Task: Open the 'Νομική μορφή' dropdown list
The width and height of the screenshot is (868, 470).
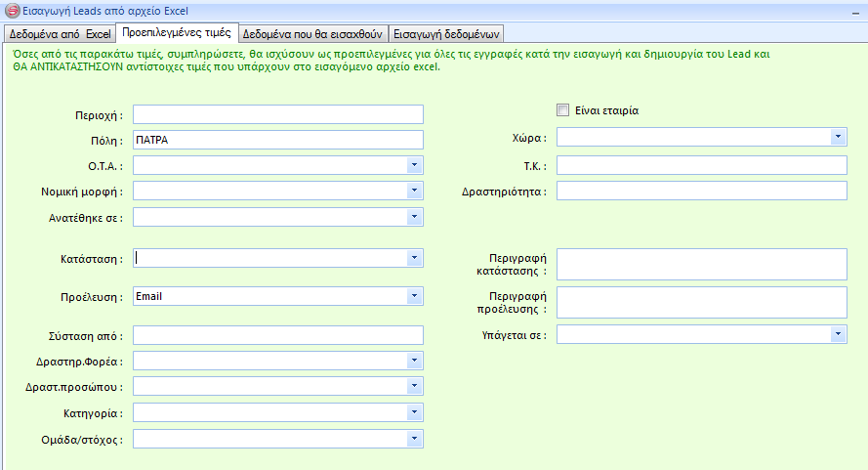Action: [414, 191]
